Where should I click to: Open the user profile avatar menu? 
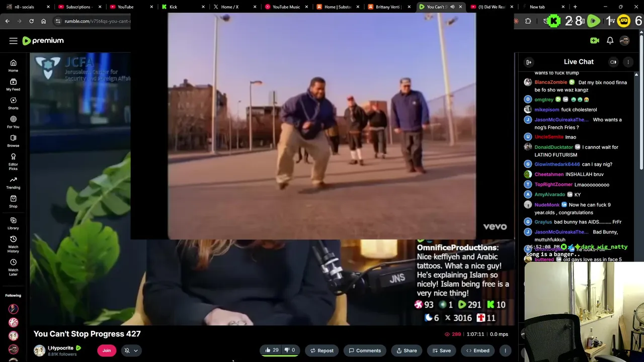point(624,41)
